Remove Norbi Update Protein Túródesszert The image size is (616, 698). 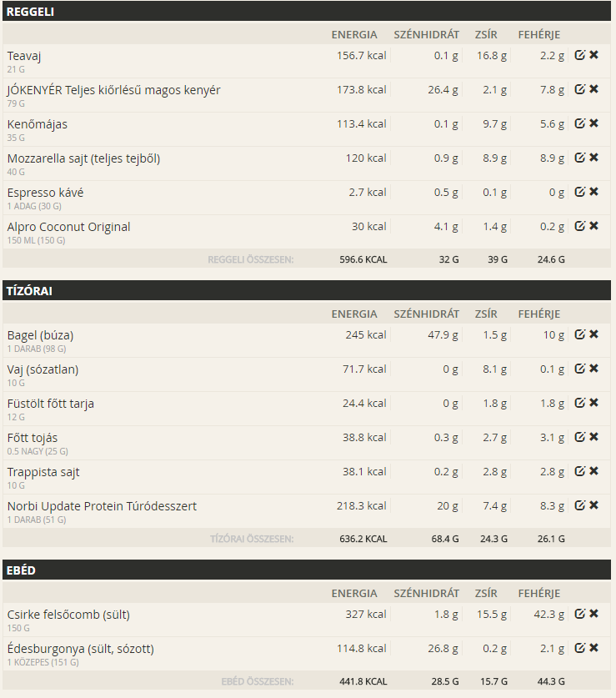[593, 505]
